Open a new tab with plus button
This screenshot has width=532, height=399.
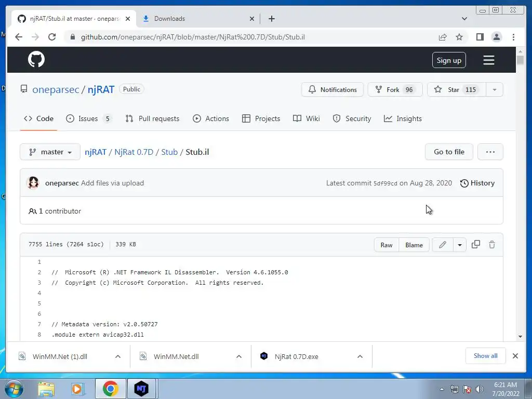pos(271,19)
